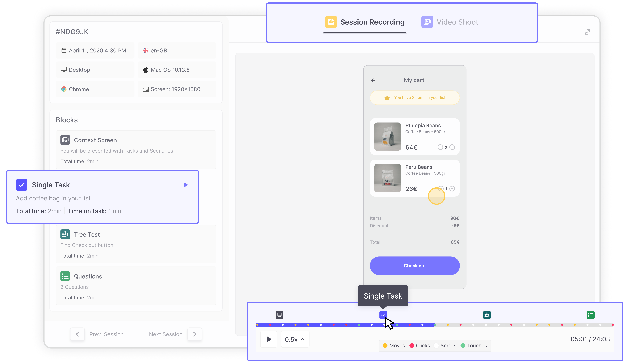Go to next session with right chevron
Viewport: 644px width, 363px height.
click(x=195, y=334)
